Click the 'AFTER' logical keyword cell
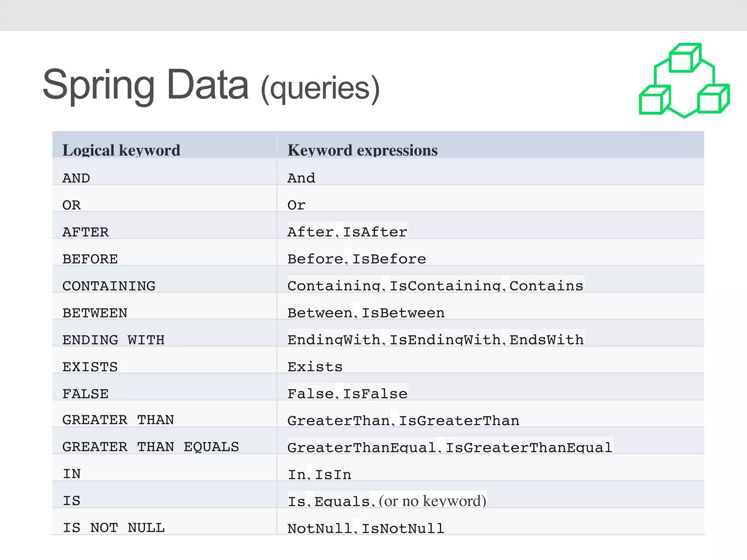747x560 pixels. [165, 225]
